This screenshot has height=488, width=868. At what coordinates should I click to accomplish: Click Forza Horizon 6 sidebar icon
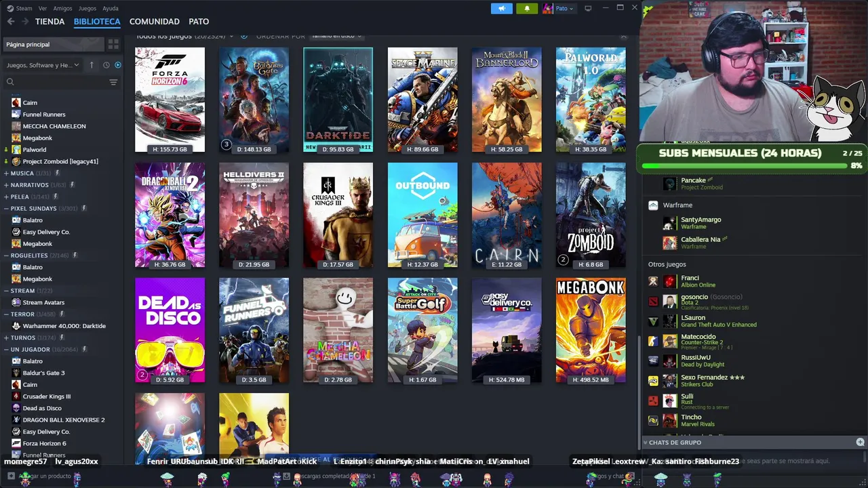16,443
